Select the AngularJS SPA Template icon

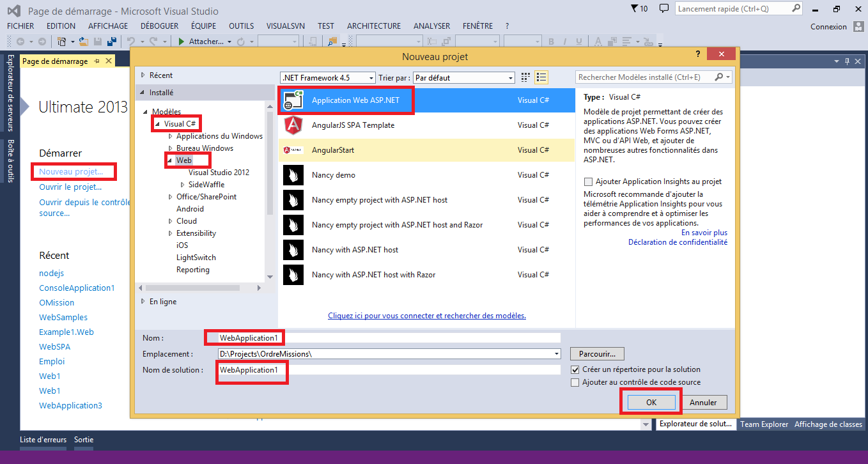pos(293,125)
